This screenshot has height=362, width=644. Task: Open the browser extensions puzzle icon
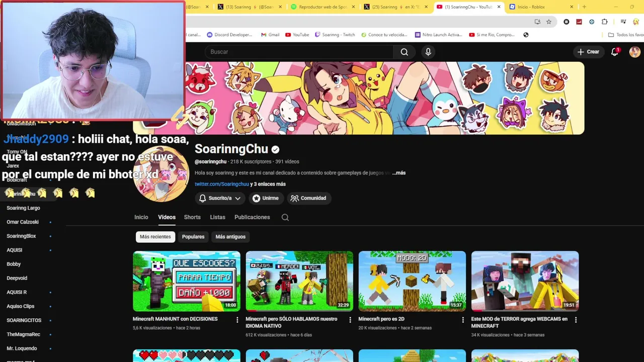coord(605,22)
